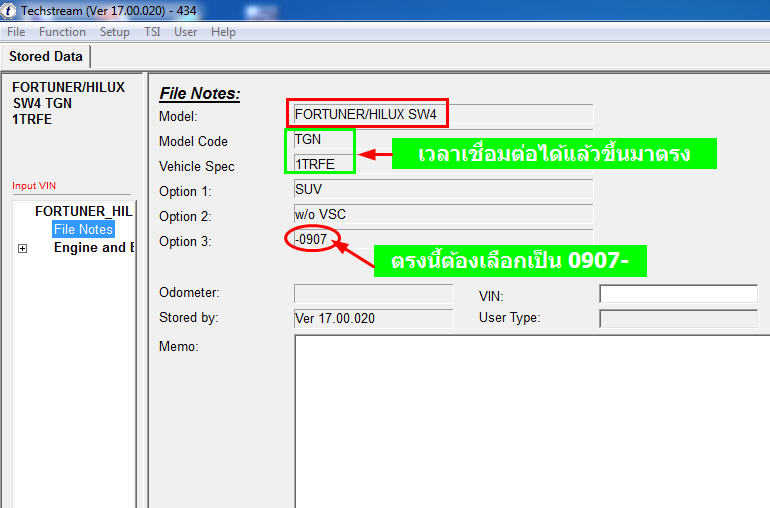
Task: Click the File Notes heading
Action: click(x=200, y=93)
